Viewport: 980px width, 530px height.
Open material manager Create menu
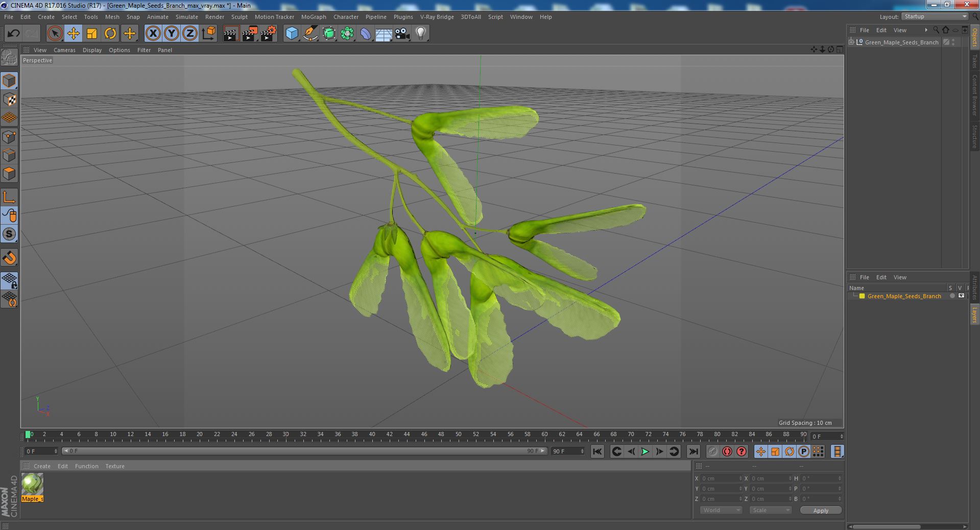42,466
